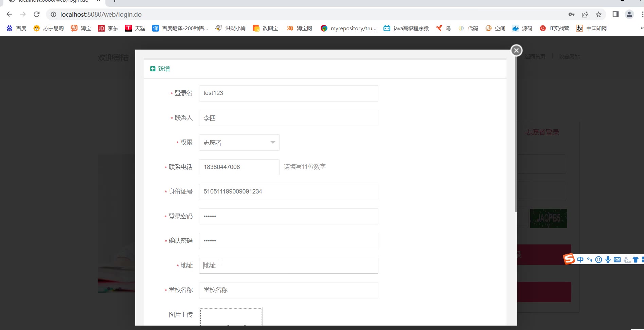The width and height of the screenshot is (644, 330).
Task: Click the 学校名称 input field
Action: 288,290
